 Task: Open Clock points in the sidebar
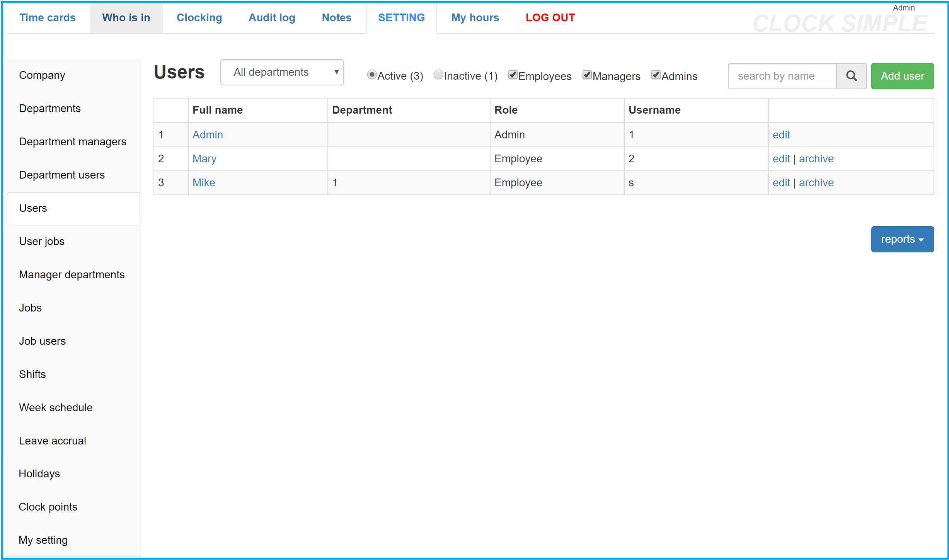pyautogui.click(x=73, y=507)
